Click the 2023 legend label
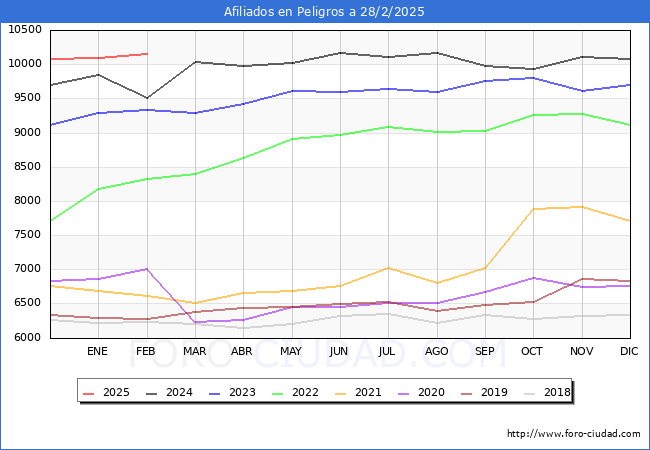The width and height of the screenshot is (650, 450). (242, 392)
